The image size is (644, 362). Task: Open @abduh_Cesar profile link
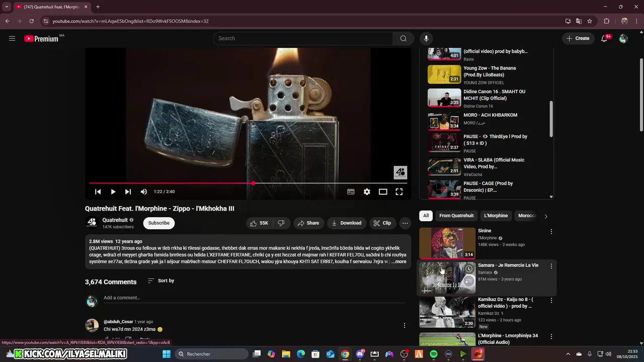pos(118,322)
